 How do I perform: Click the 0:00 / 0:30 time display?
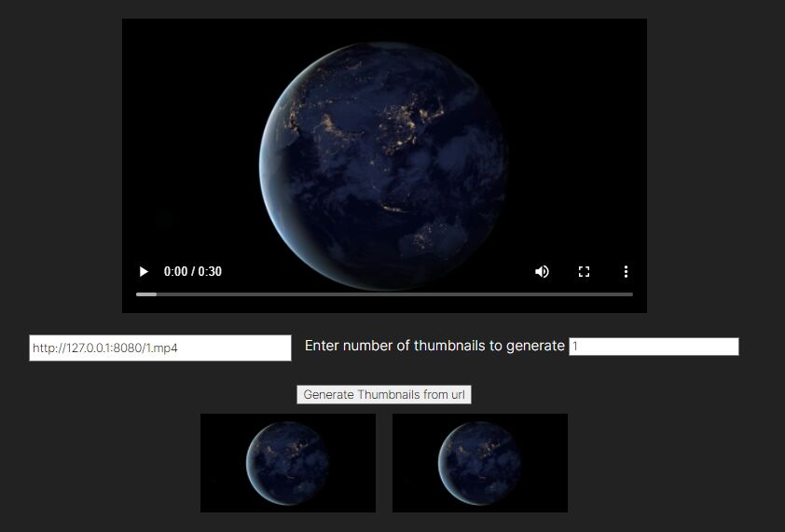[193, 271]
